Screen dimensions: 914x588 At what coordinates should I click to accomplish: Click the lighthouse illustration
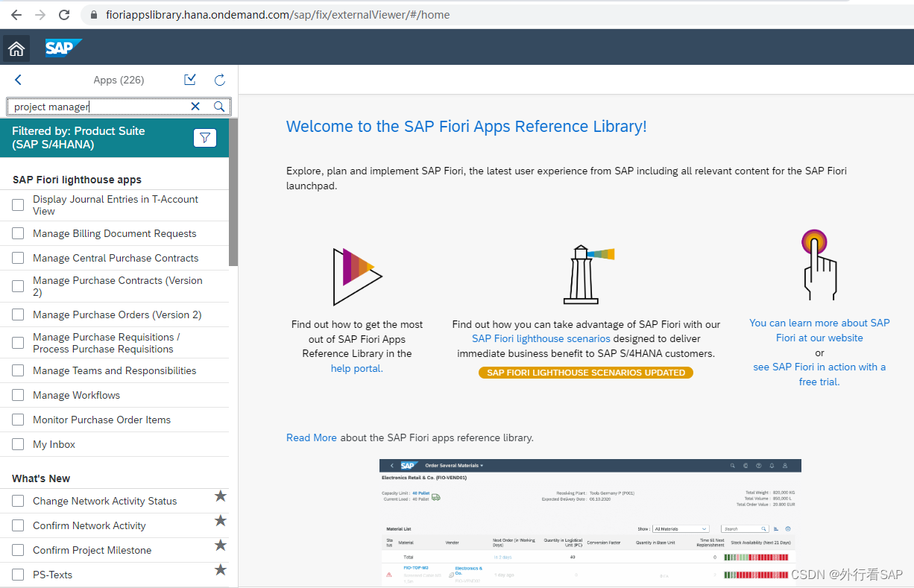point(587,275)
